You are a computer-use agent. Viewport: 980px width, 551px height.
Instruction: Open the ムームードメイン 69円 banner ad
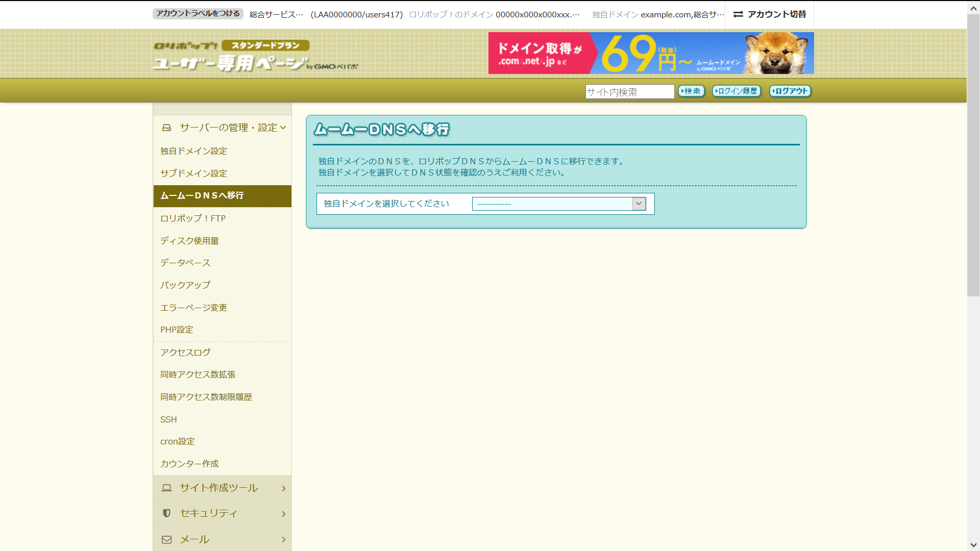coord(651,53)
